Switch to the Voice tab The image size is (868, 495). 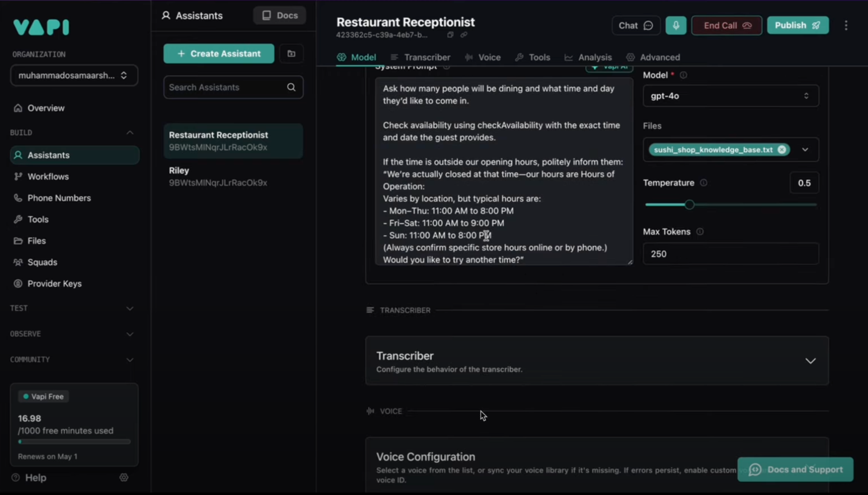click(483, 57)
